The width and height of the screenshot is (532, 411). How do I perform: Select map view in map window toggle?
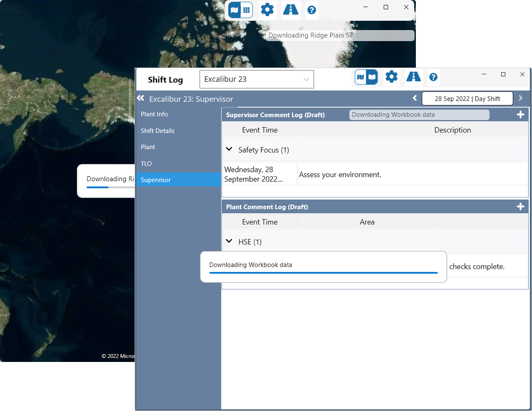click(235, 10)
